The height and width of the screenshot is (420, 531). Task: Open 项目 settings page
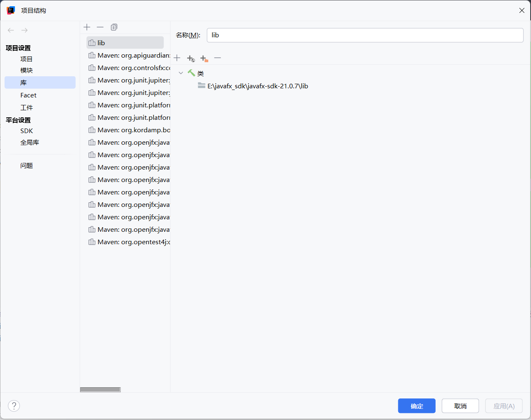tap(27, 59)
